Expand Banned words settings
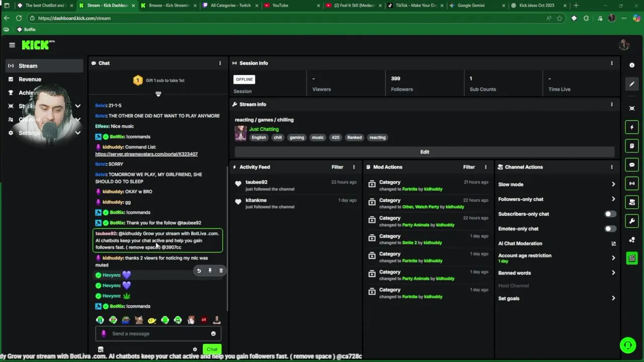 (x=613, y=273)
